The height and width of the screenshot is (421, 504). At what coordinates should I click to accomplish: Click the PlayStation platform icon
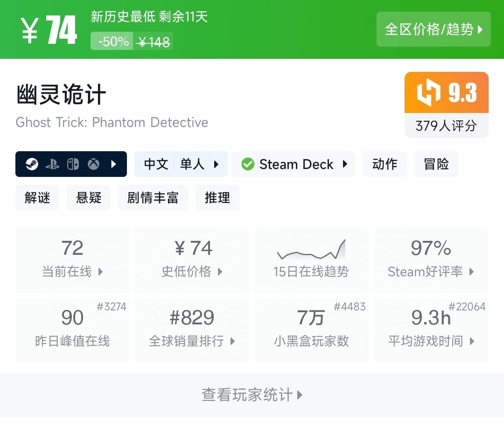[x=53, y=164]
